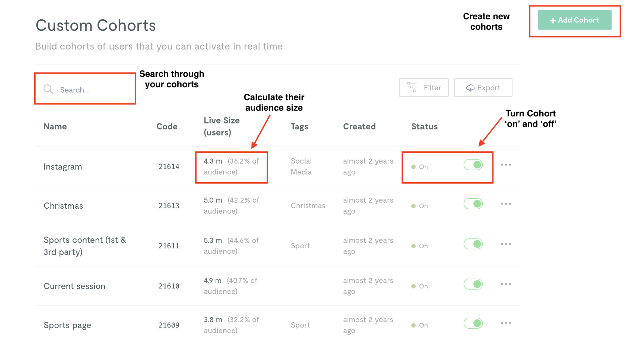Click the green On dot beside Sports content
Screen dimensions: 644x340
(x=414, y=246)
